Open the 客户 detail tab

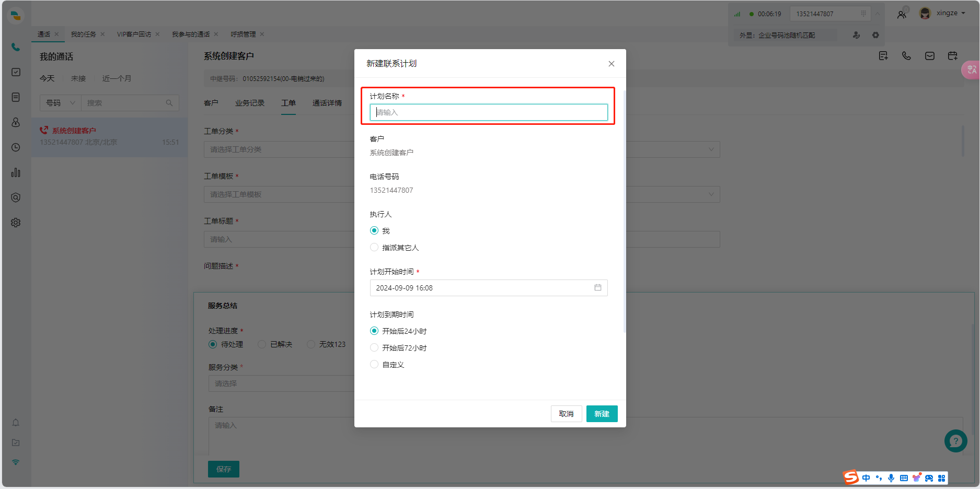point(211,103)
